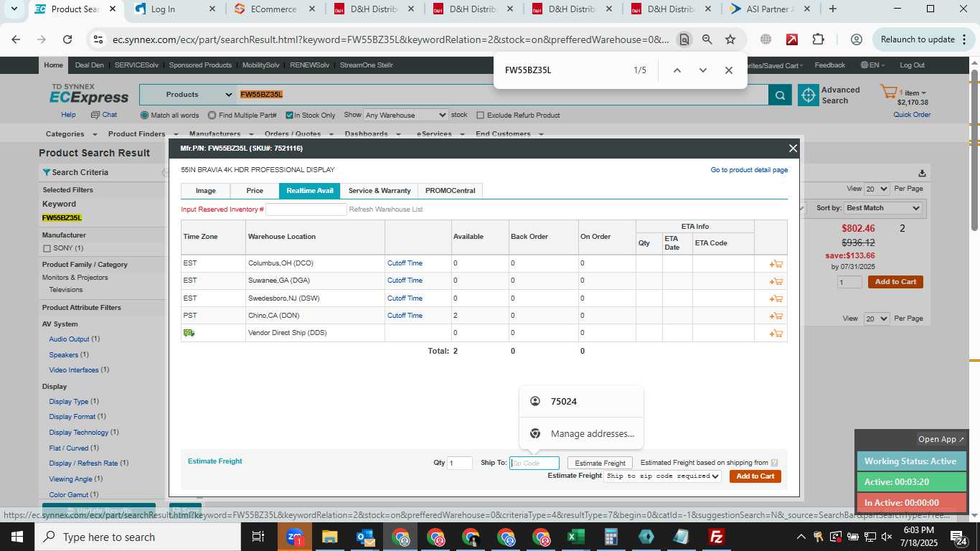
Task: Open the Any Warehouse dropdown
Action: 406,115
